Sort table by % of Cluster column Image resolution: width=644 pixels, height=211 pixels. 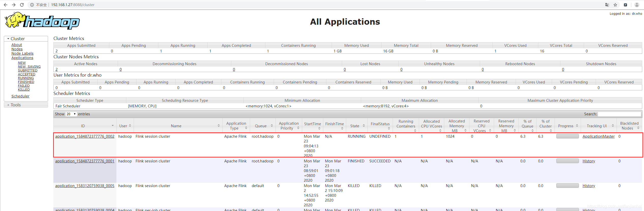point(545,126)
